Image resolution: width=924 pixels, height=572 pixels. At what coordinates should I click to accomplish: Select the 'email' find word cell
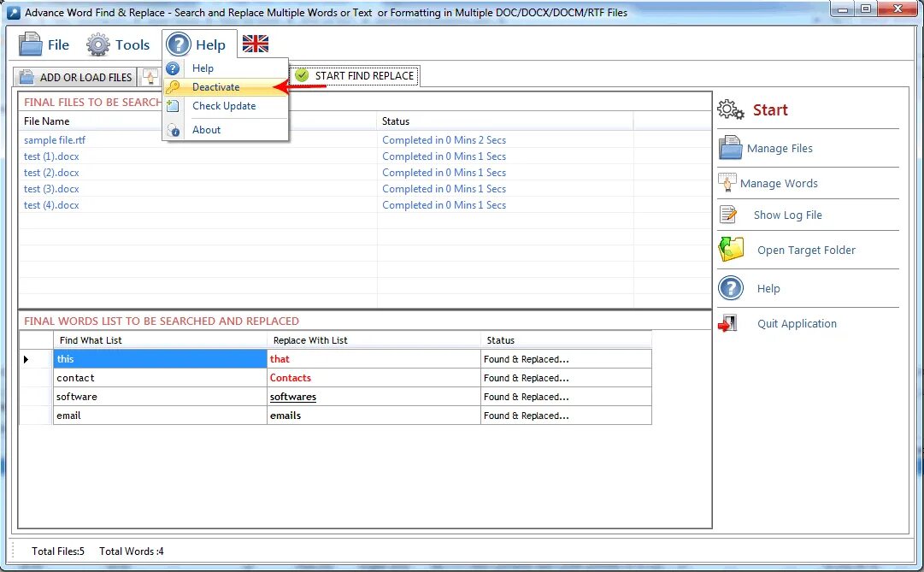coord(160,416)
